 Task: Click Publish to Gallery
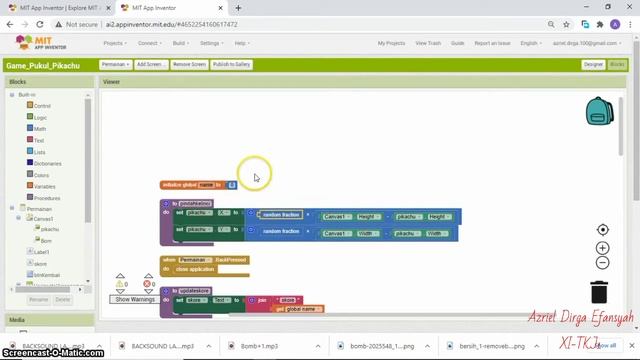(231, 64)
